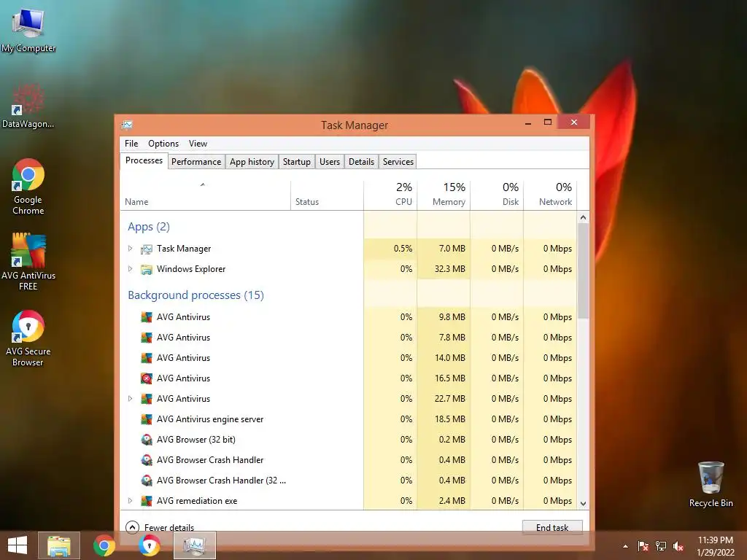Image resolution: width=747 pixels, height=560 pixels.
Task: Sort by the Status column
Action: pyautogui.click(x=328, y=195)
